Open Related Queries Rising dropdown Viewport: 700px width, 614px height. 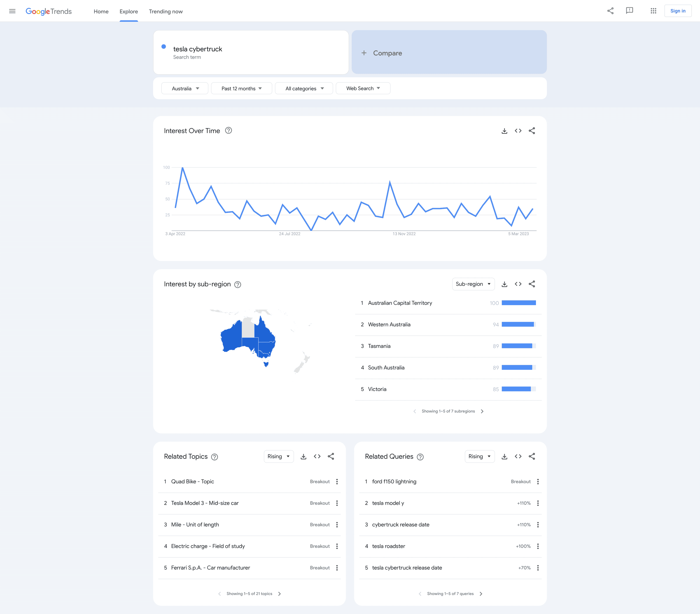click(480, 456)
